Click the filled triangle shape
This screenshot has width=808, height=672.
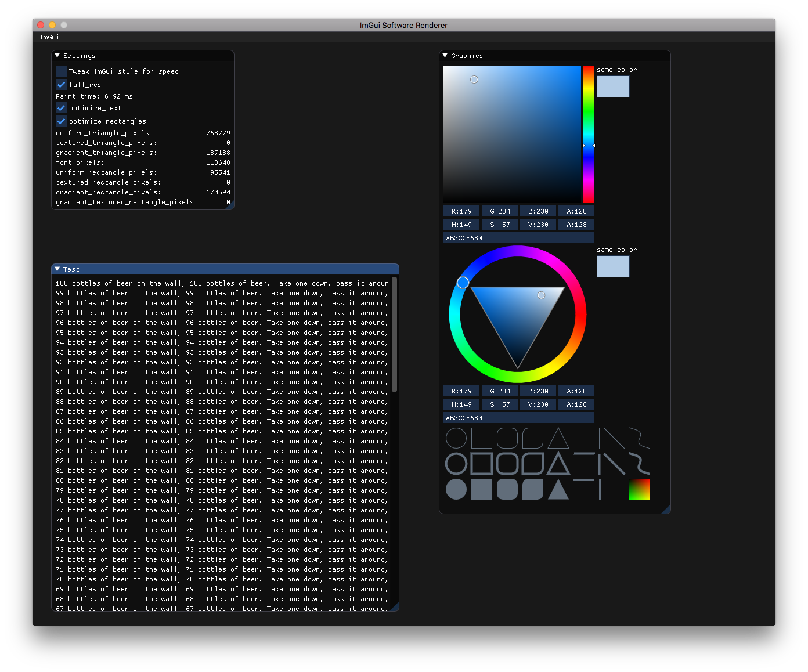click(558, 489)
